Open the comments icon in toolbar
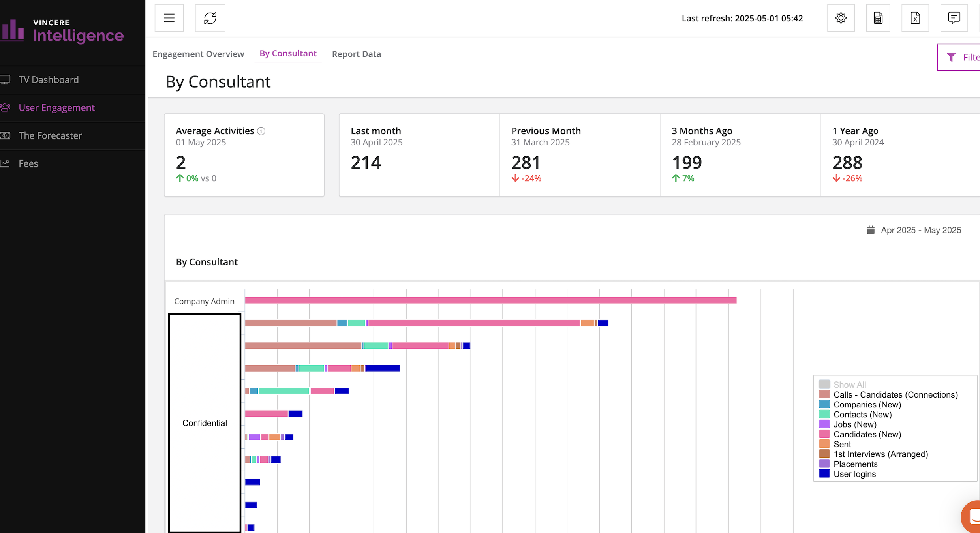The height and width of the screenshot is (533, 980). [x=954, y=18]
